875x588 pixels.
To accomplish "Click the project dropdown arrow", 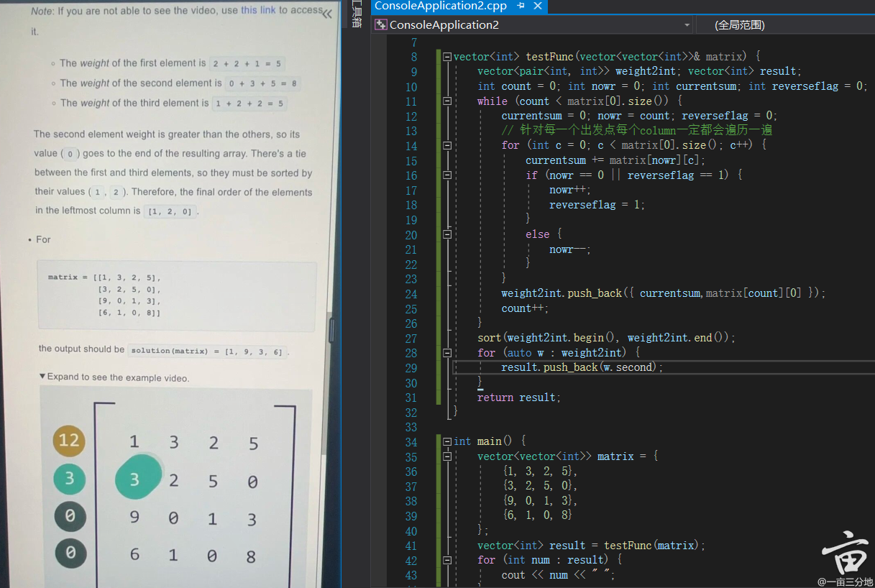I will coord(687,25).
